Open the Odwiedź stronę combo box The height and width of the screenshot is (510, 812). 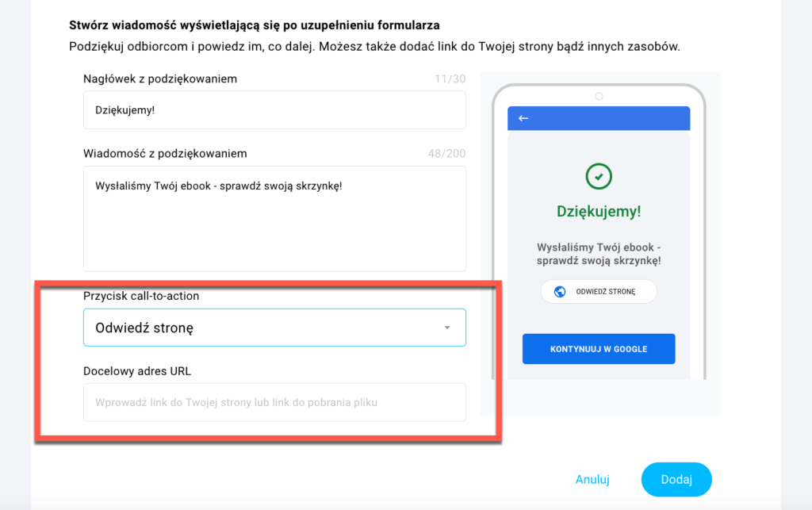coord(274,328)
